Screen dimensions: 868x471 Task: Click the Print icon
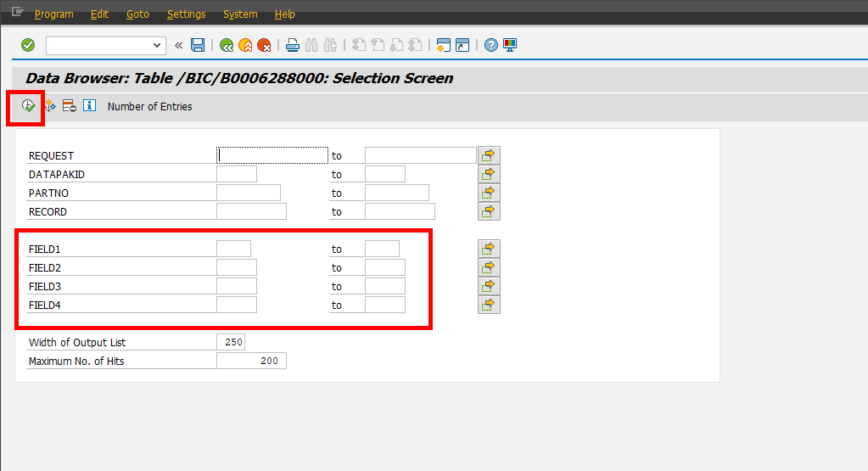click(292, 45)
